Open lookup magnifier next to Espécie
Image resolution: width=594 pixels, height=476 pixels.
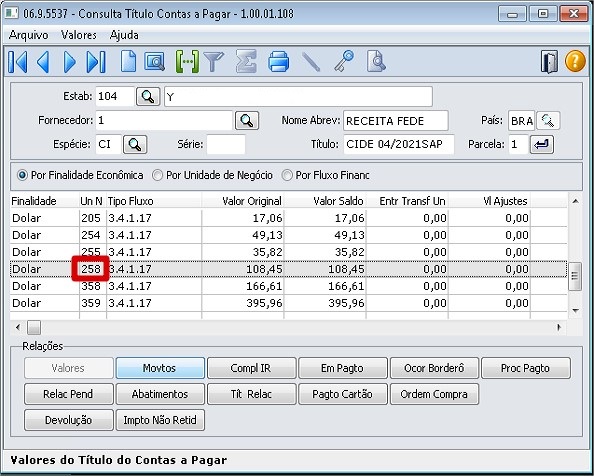135,145
